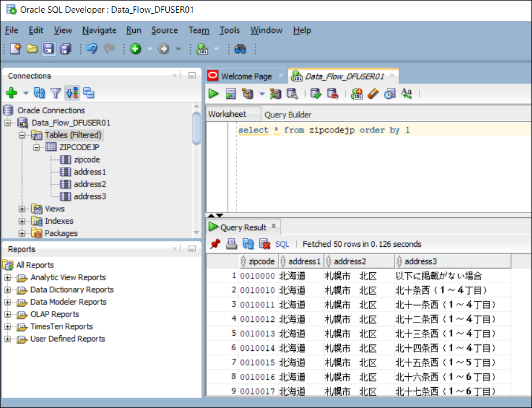Open SQL Worksheet from main toolbar

203,49
